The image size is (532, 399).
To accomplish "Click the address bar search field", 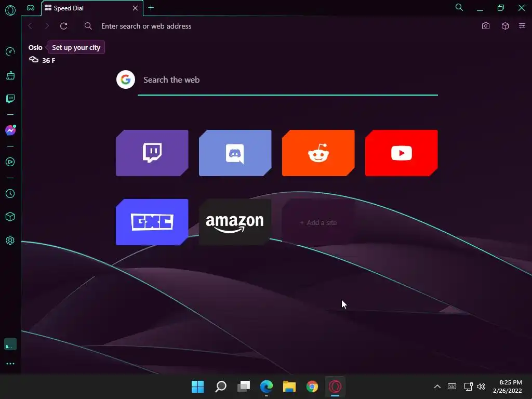I will [278, 26].
